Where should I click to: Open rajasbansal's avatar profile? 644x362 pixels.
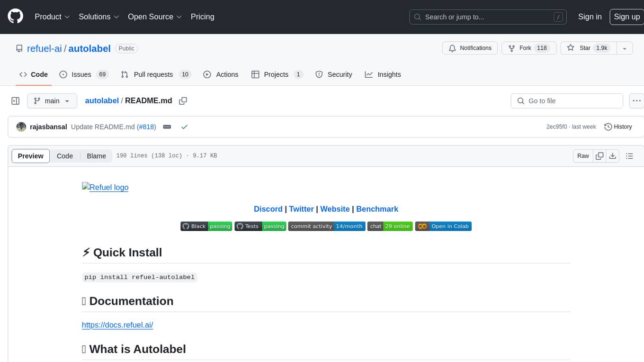coord(21,127)
